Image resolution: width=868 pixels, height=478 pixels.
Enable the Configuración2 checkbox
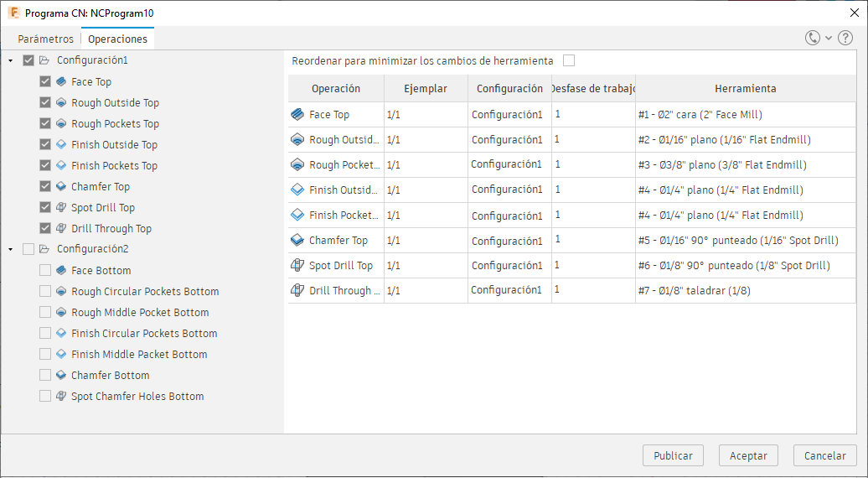tap(28, 249)
